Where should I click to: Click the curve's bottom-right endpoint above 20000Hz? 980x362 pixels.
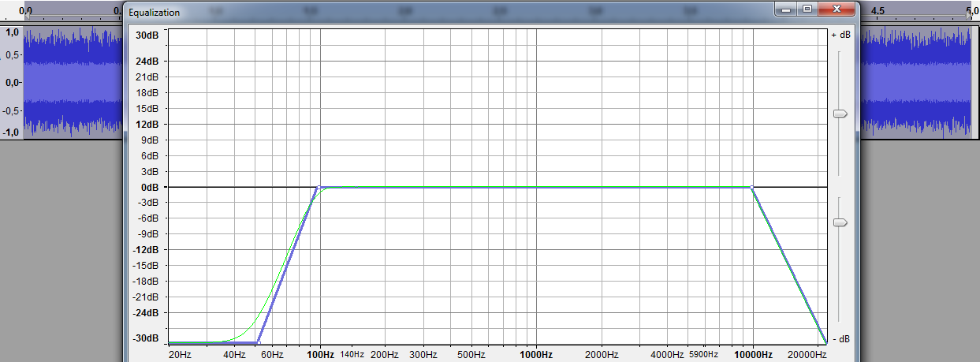(825, 342)
